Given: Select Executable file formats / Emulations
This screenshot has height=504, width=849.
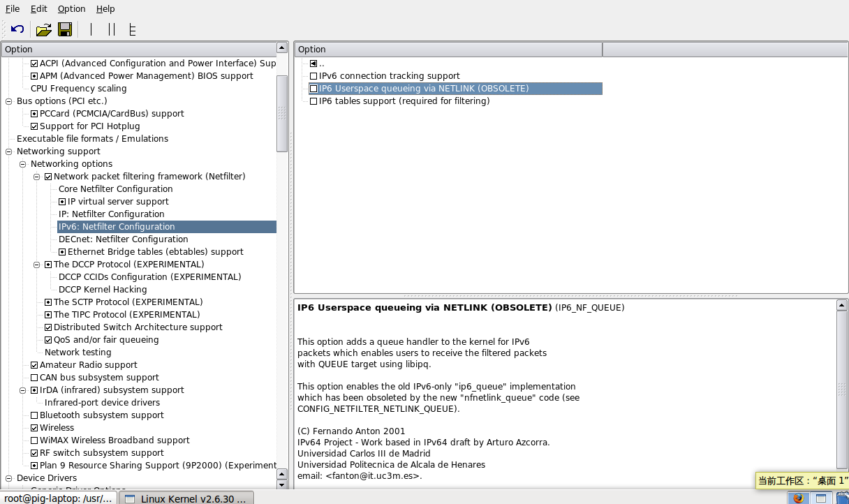Looking at the screenshot, I should click(92, 139).
